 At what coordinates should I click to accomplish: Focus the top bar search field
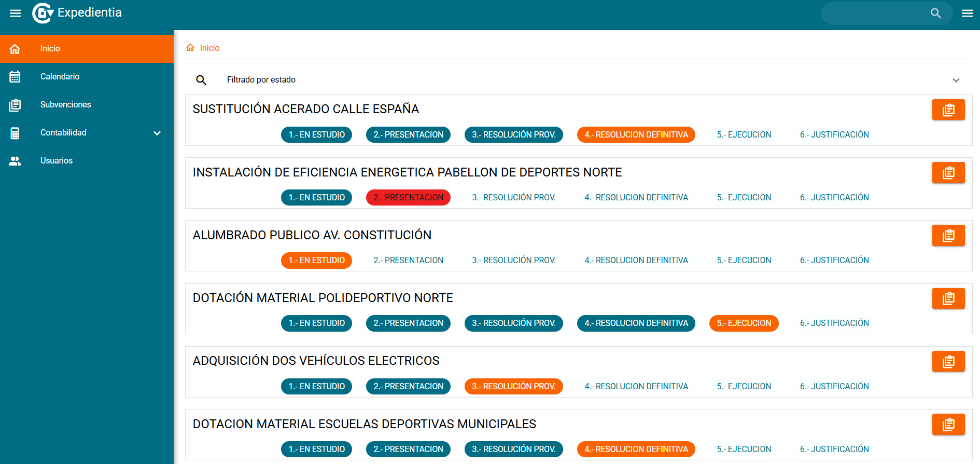[876, 13]
